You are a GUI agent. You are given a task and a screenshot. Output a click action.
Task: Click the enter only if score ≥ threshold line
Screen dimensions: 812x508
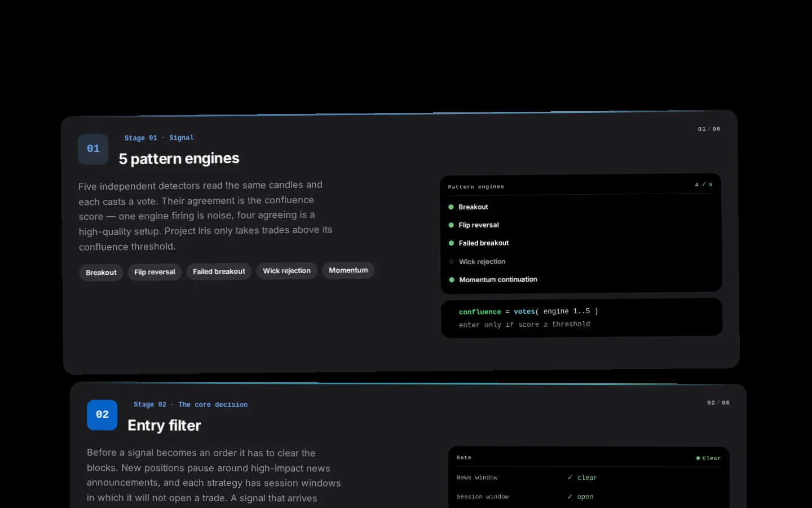tap(524, 325)
